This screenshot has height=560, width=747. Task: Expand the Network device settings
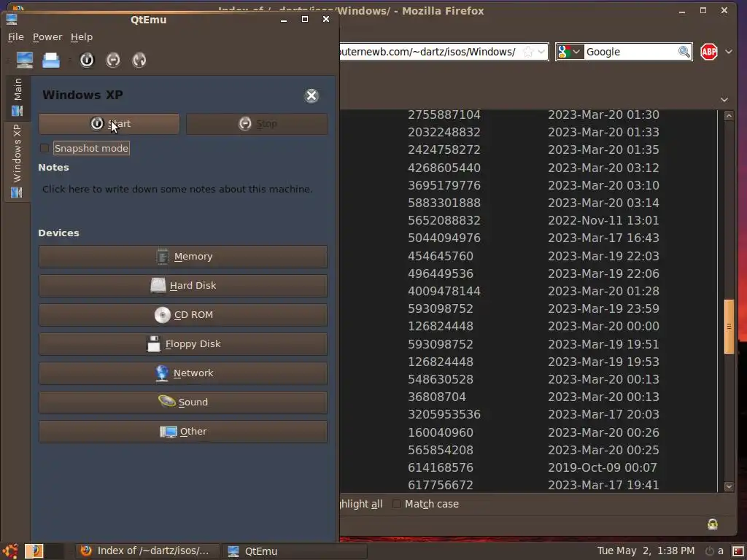pos(183,373)
